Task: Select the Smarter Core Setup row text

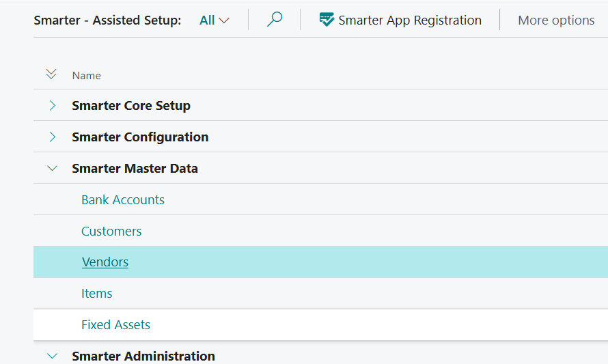Action: tap(131, 105)
